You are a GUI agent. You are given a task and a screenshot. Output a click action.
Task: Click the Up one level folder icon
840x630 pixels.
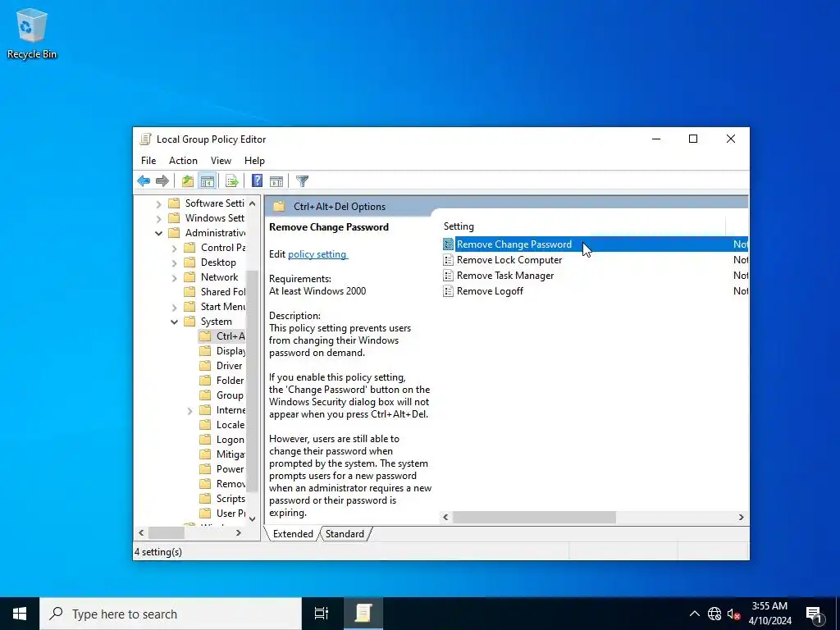188,181
